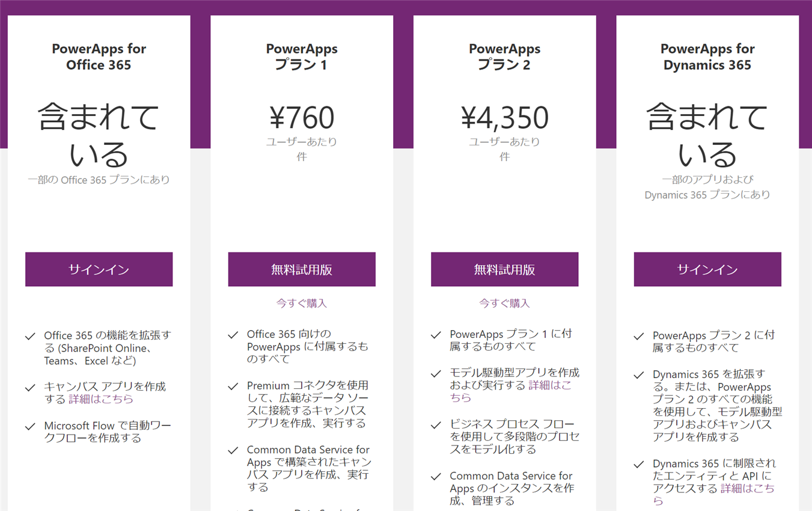Select the PowerApps プラン 1 card title
The width and height of the screenshot is (812, 511).
302,57
